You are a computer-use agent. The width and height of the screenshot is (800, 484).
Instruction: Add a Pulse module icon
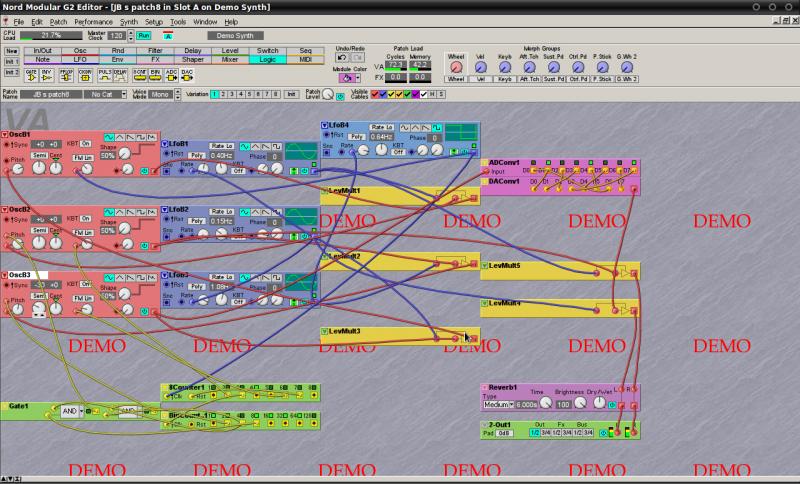(105, 75)
